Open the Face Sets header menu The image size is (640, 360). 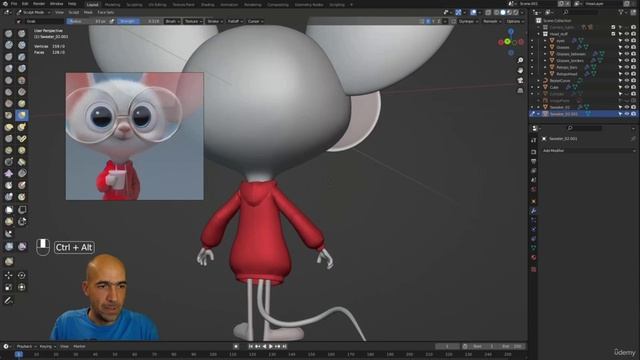coord(106,12)
